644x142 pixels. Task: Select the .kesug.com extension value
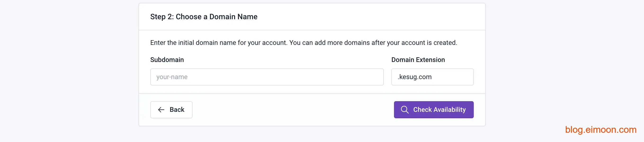(415, 77)
